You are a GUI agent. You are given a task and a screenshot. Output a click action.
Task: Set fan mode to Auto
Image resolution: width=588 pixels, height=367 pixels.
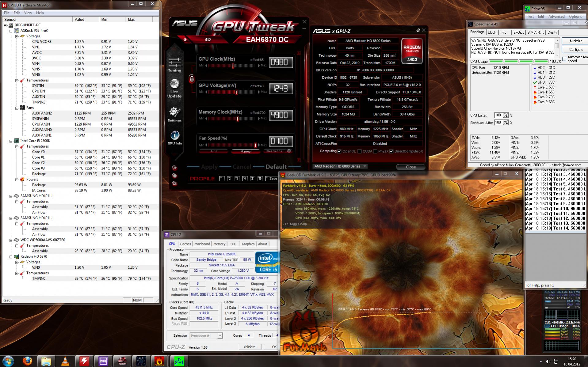[214, 151]
